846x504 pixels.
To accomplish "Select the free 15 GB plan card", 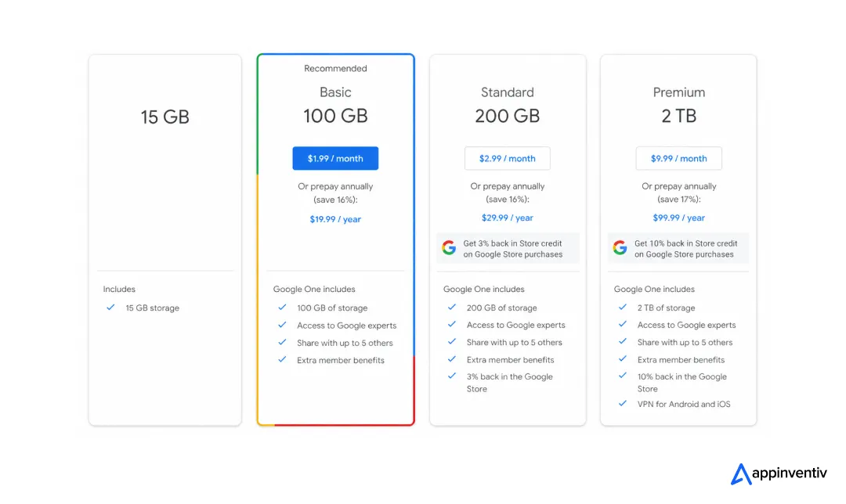I will 165,240.
